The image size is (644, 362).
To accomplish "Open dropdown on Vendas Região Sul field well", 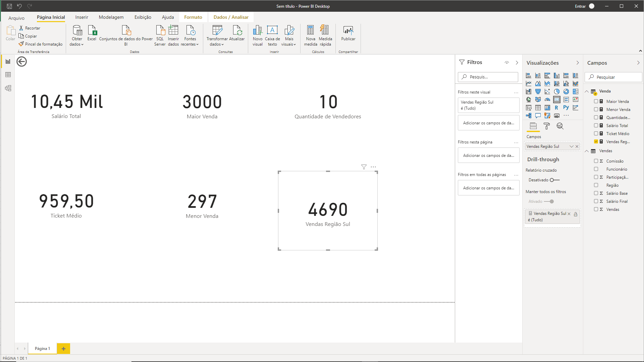I will (571, 146).
